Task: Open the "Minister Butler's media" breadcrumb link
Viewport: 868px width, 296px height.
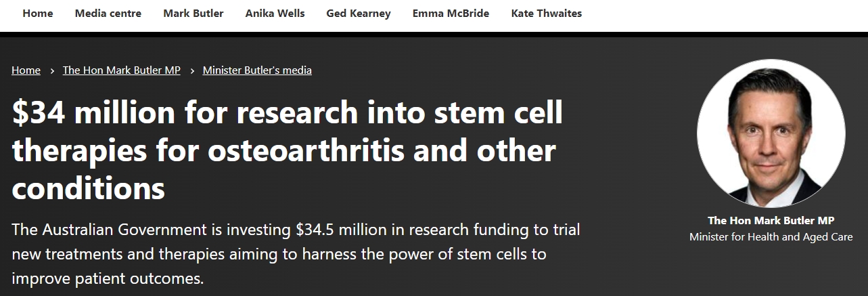Action: point(257,70)
